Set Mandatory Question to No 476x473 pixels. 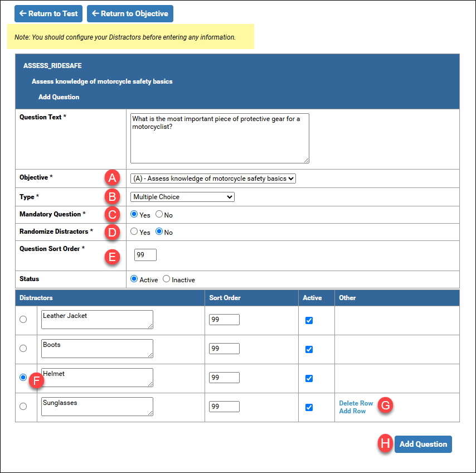pos(159,215)
